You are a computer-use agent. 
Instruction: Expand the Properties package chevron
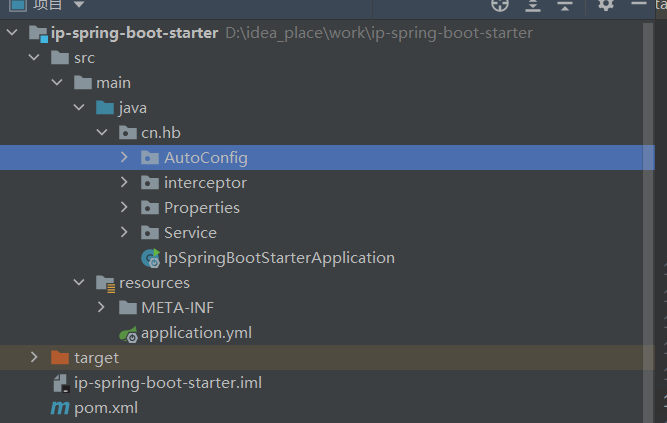pyautogui.click(x=124, y=207)
